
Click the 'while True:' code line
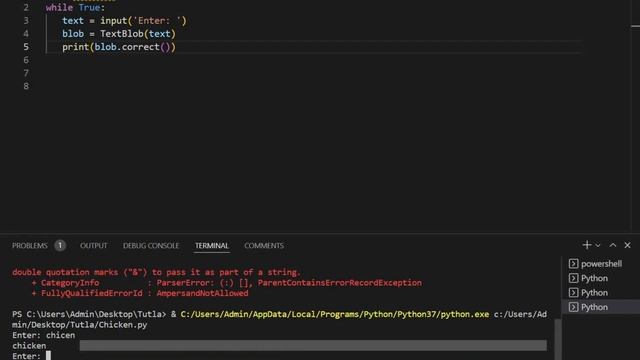[x=75, y=8]
